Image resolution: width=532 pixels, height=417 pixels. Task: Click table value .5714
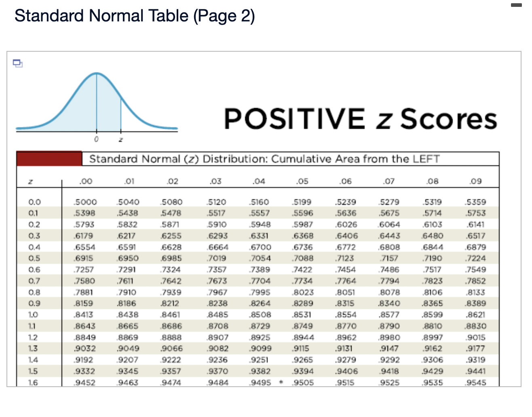(431, 213)
